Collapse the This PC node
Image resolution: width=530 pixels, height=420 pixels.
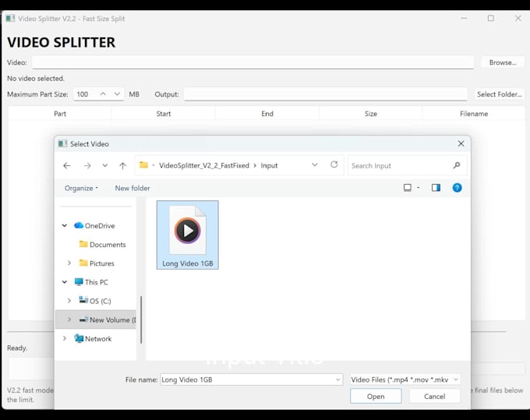coord(65,282)
